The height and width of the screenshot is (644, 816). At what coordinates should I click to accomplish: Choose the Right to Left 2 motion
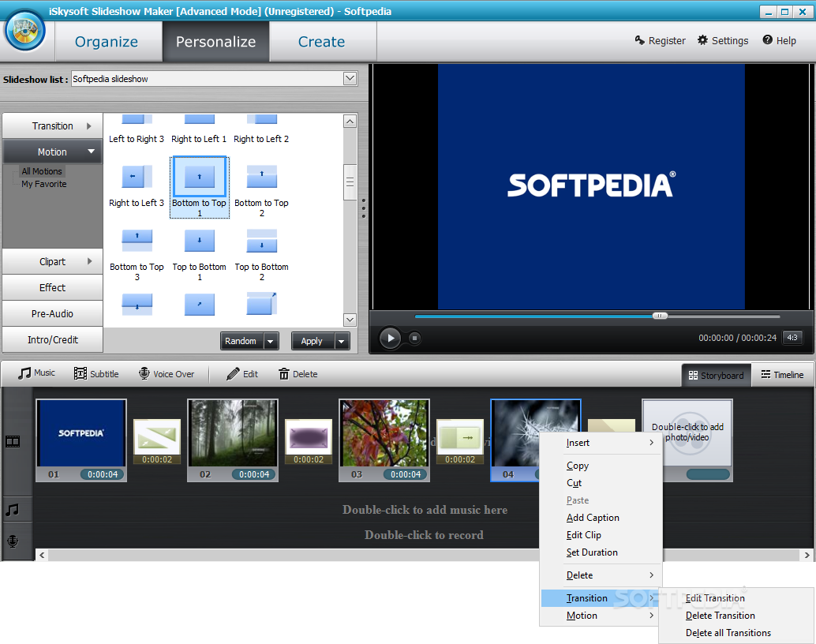point(261,128)
